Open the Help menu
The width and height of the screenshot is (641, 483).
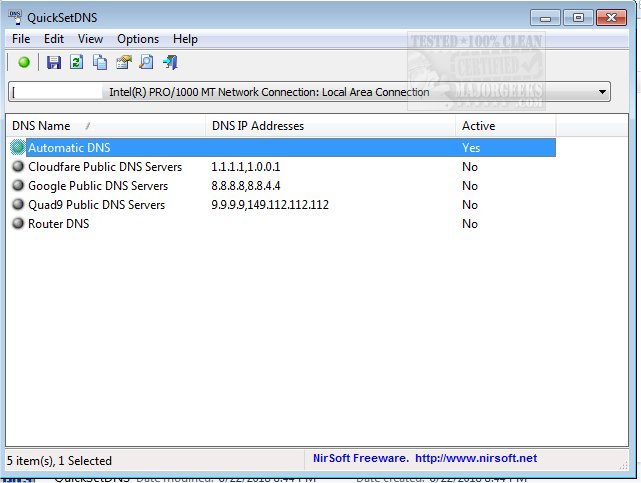point(185,39)
